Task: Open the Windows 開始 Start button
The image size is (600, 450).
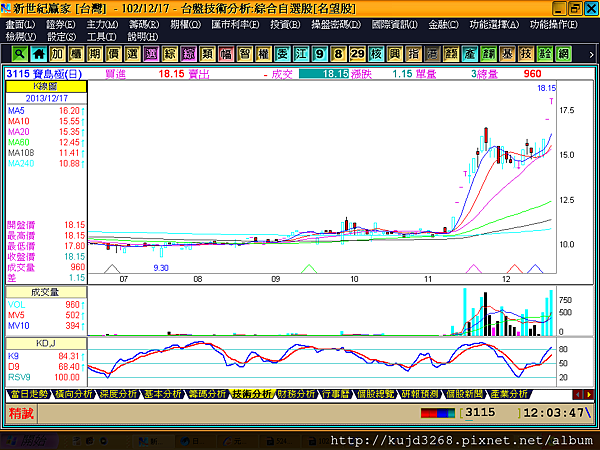Action: 27,441
